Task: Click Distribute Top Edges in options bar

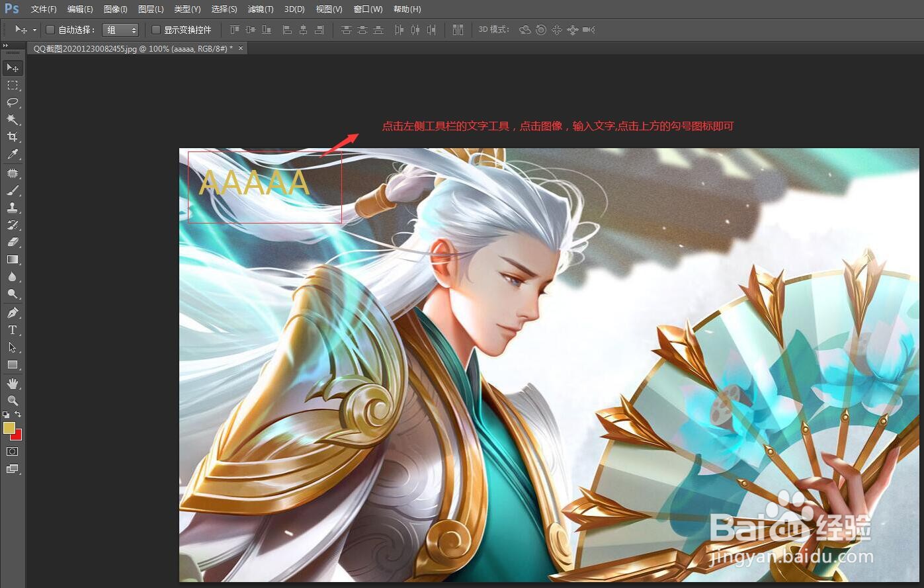Action: click(346, 30)
